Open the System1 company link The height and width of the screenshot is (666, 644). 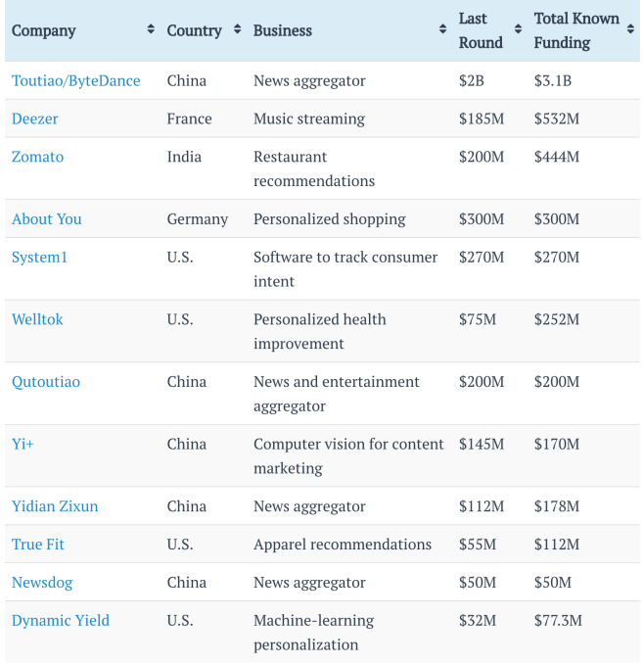click(40, 257)
